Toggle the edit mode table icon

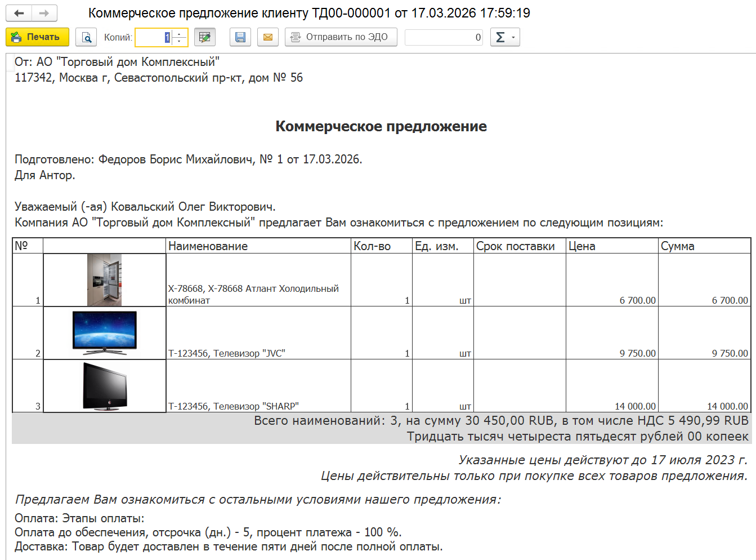coord(205,37)
